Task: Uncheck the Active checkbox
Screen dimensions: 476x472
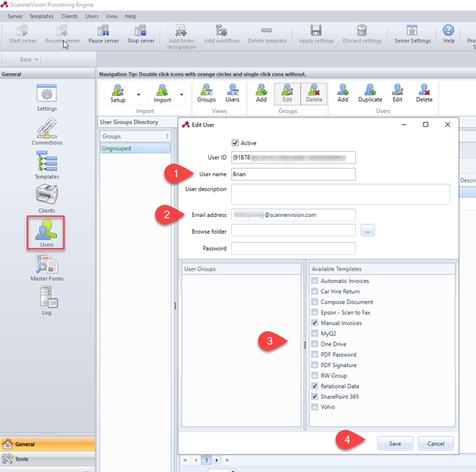Action: [x=235, y=143]
